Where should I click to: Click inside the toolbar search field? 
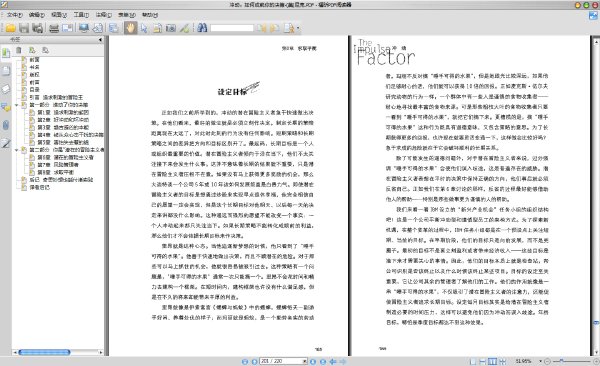[232, 28]
